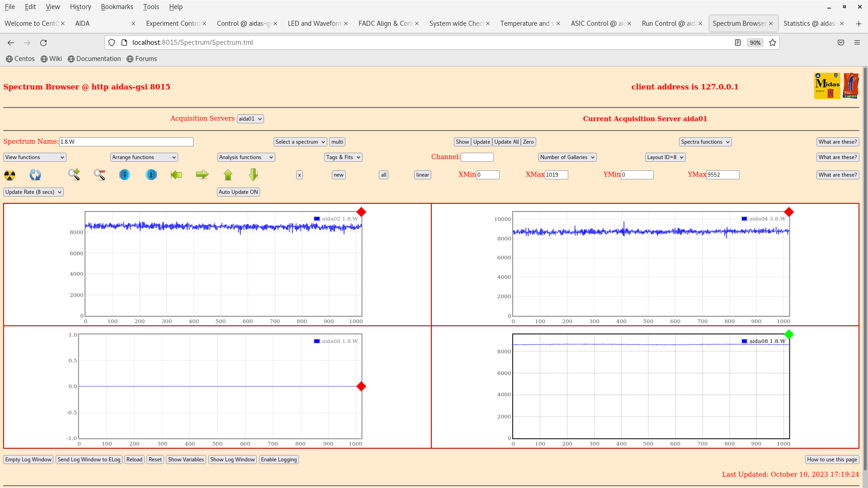Expand the Update Rate dropdown
The image size is (868, 488).
33,192
